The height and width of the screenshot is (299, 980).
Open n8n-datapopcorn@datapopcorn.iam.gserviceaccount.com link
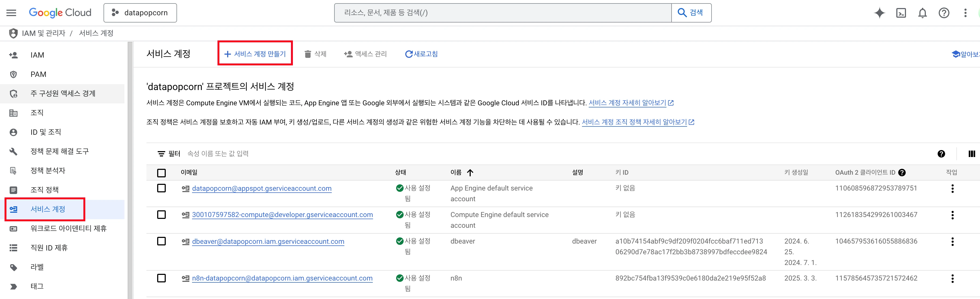tap(282, 278)
